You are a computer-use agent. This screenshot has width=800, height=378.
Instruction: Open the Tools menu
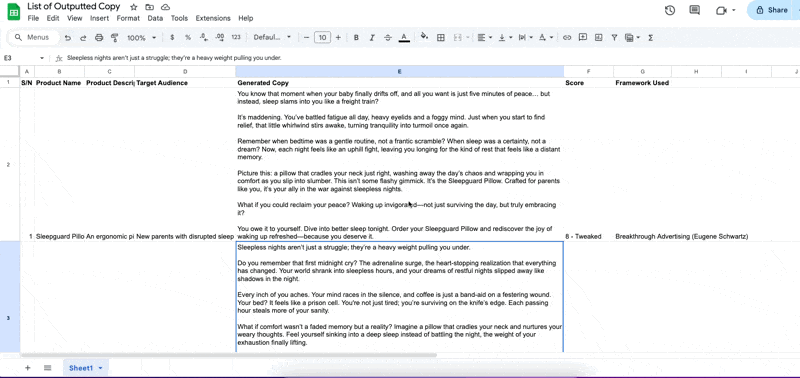tap(179, 18)
